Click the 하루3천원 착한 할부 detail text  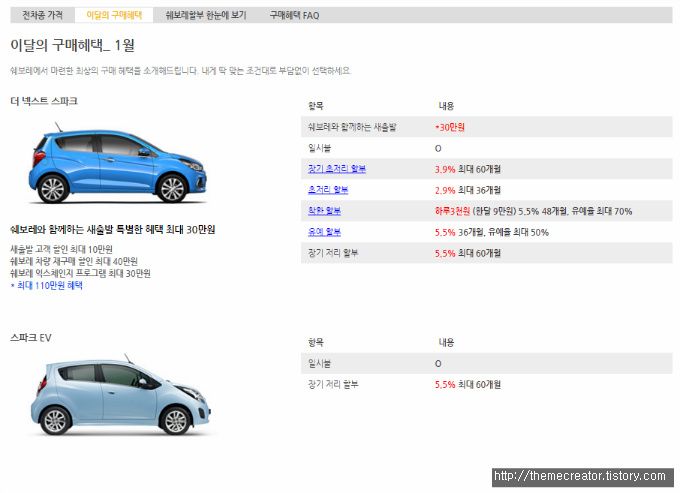[x=533, y=211]
